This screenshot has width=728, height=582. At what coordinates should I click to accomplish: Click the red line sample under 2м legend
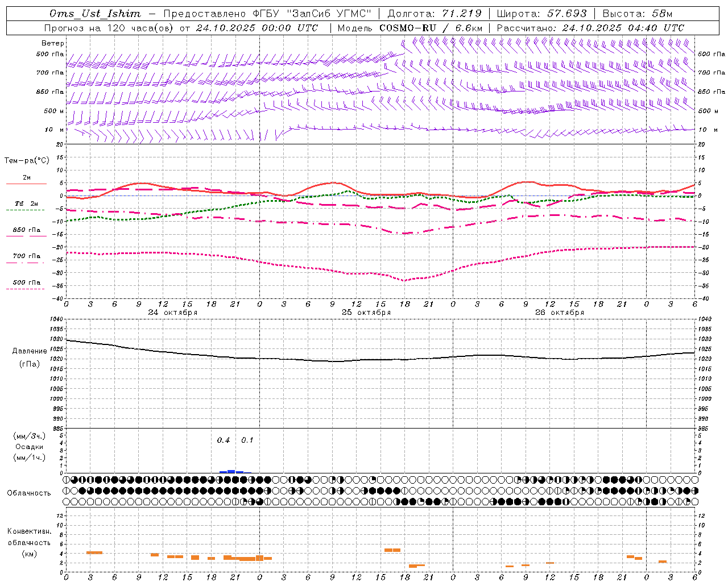tap(26, 184)
